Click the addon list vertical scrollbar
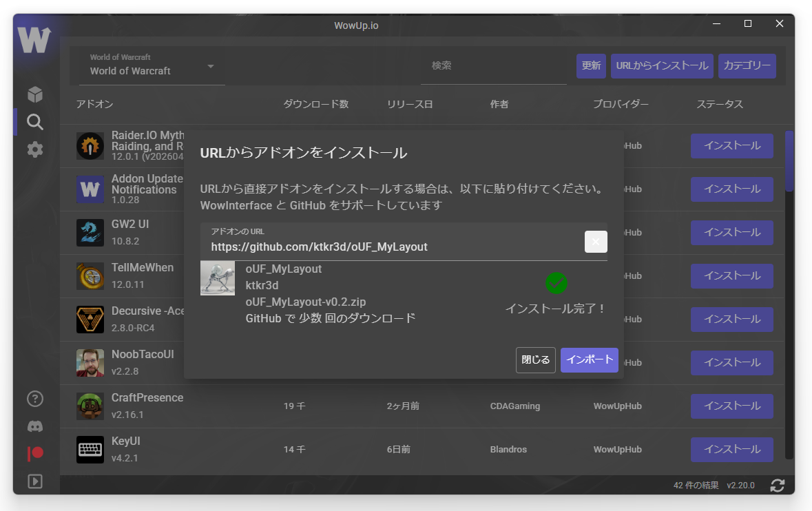Viewport: 812px width, 511px height. 789,162
